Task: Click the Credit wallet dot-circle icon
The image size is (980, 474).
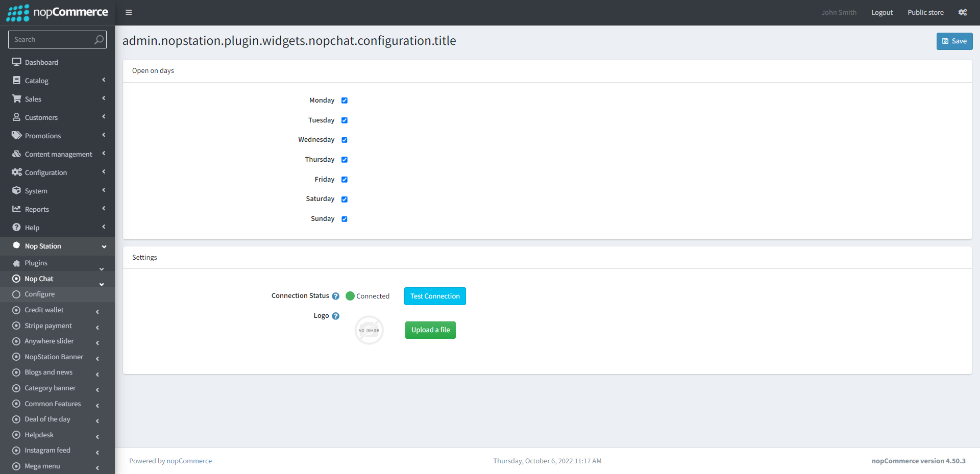Action: [x=16, y=310]
